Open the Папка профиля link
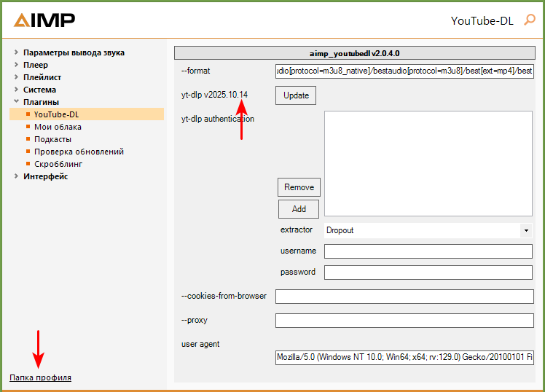 click(x=40, y=377)
